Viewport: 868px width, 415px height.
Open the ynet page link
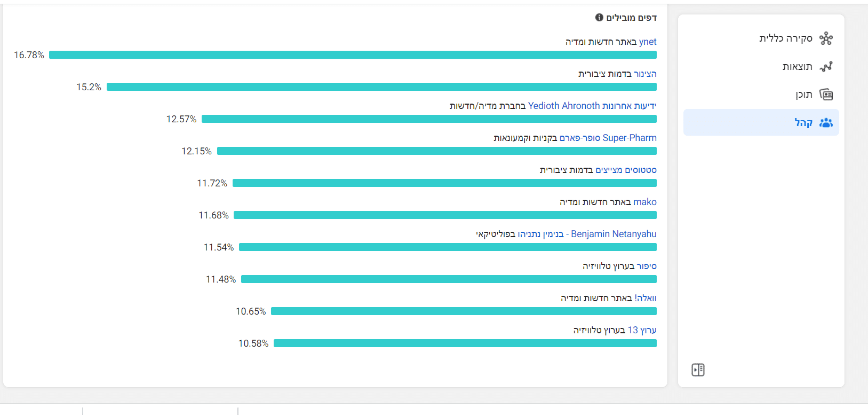tap(648, 42)
